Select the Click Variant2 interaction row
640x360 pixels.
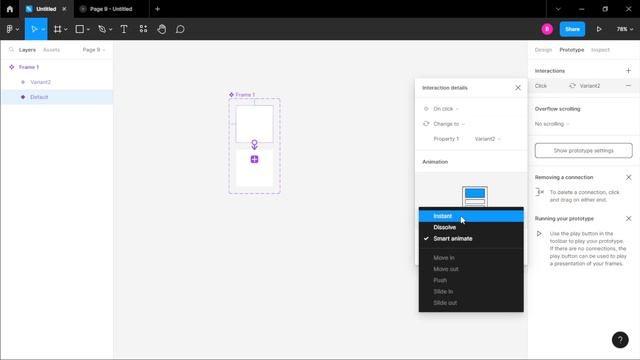coord(584,86)
